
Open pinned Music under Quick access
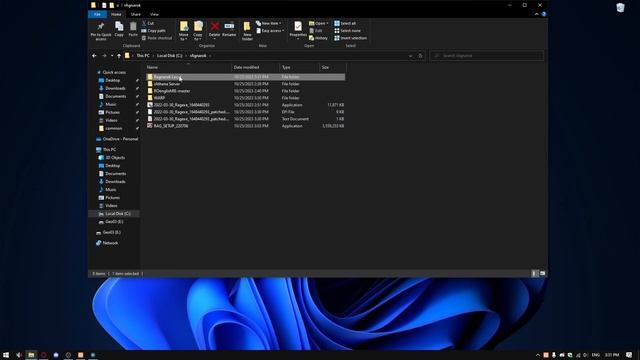coord(111,104)
